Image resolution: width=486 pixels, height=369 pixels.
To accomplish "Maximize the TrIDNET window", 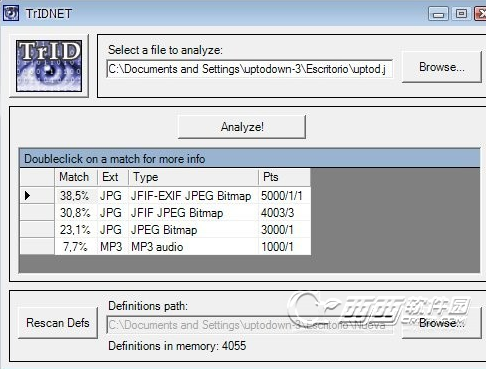I will (x=461, y=14).
